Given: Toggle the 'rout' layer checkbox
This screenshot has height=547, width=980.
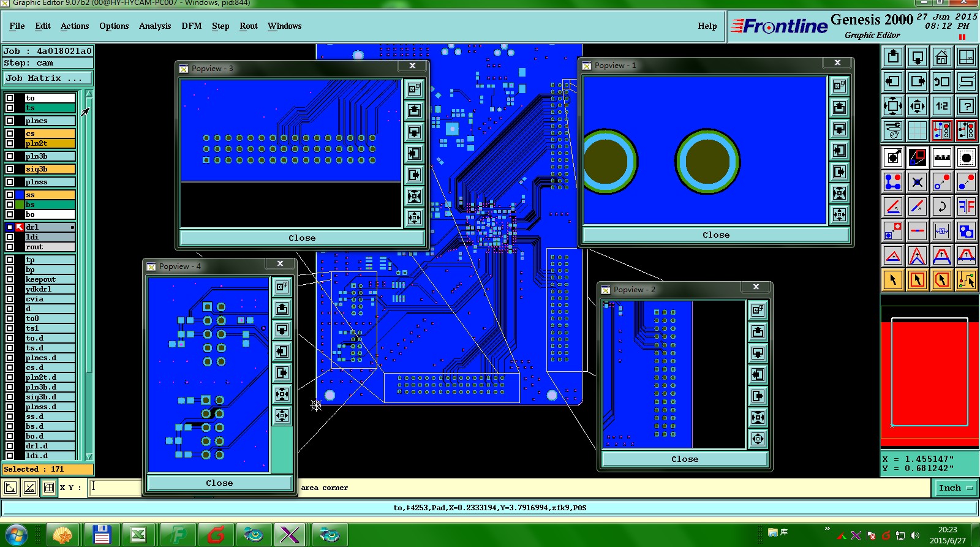Looking at the screenshot, I should (10, 247).
